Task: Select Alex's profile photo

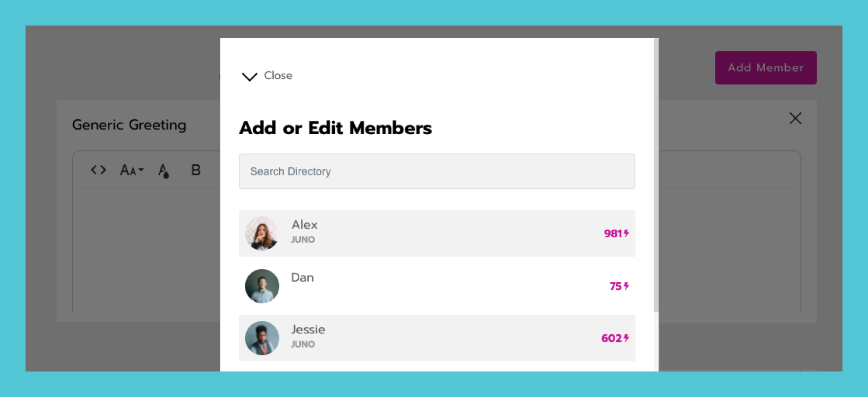Action: coord(262,233)
